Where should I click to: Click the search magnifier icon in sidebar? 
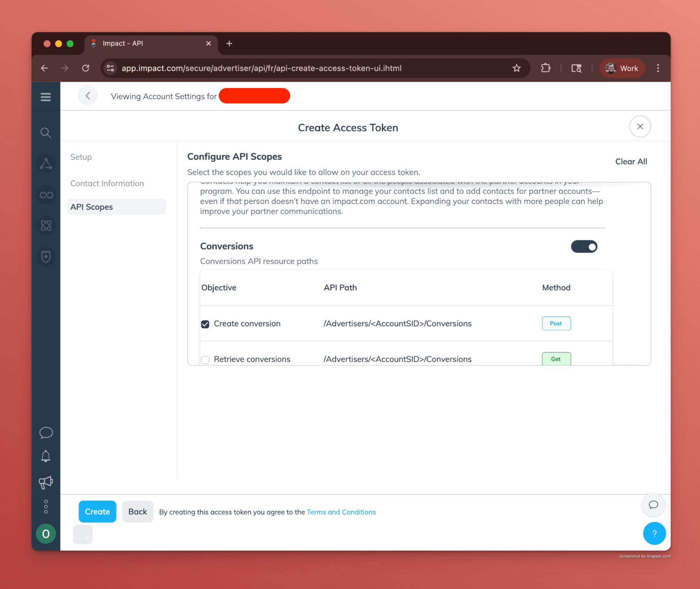pyautogui.click(x=46, y=133)
